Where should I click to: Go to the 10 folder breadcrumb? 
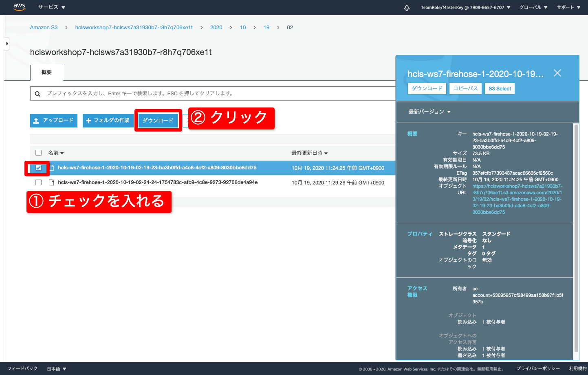pyautogui.click(x=243, y=27)
